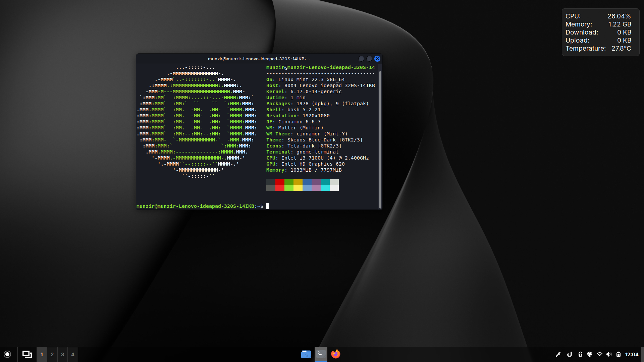This screenshot has height=362, width=644.
Task: Click the terminal window title bar dropdown area
Action: (x=259, y=58)
